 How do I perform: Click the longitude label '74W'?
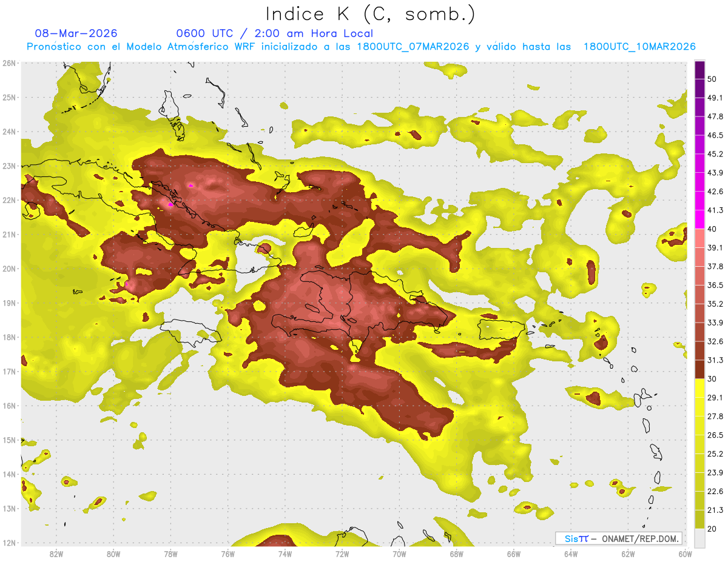click(x=285, y=554)
